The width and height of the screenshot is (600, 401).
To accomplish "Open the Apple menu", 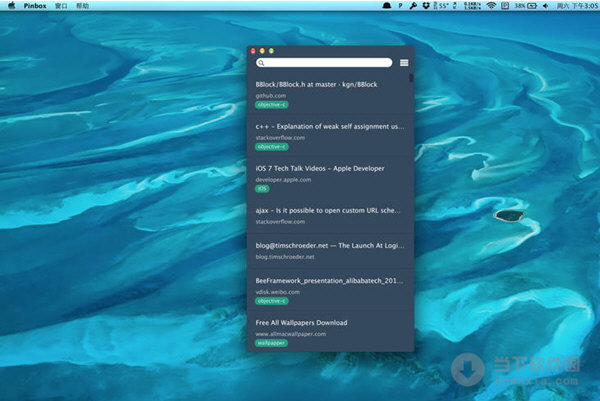I will click(x=11, y=5).
